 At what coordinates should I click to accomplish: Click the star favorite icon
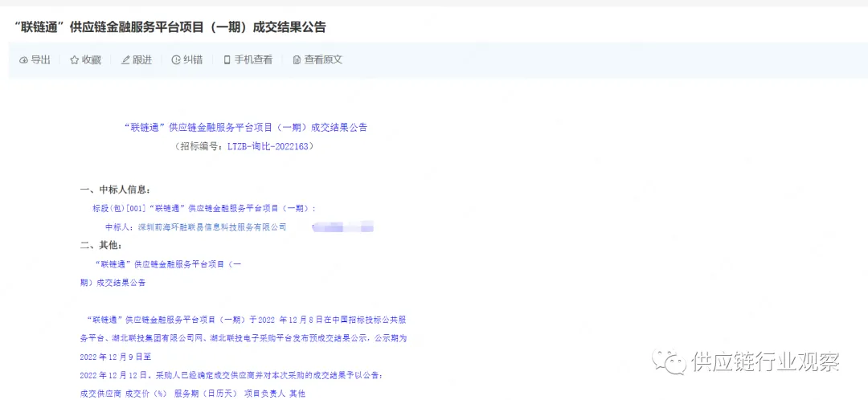point(74,60)
